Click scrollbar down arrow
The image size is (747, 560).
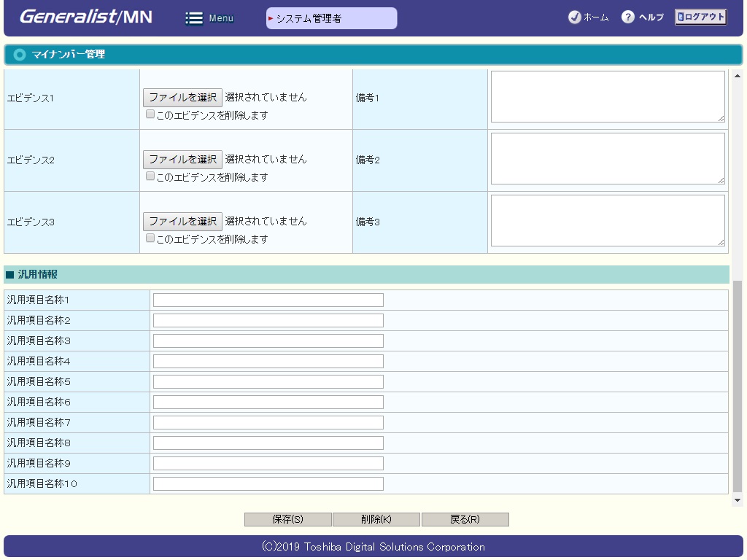pyautogui.click(x=737, y=500)
